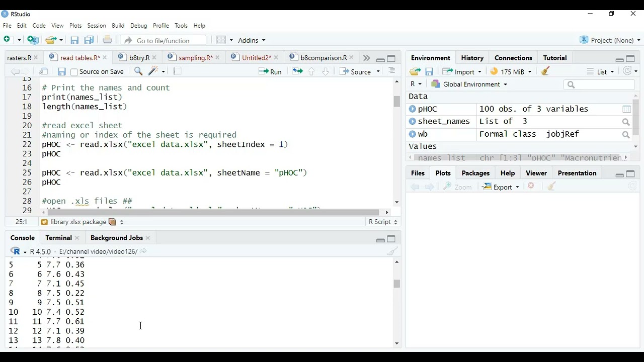Click the Environment search field
The height and width of the screenshot is (362, 644).
click(599, 84)
